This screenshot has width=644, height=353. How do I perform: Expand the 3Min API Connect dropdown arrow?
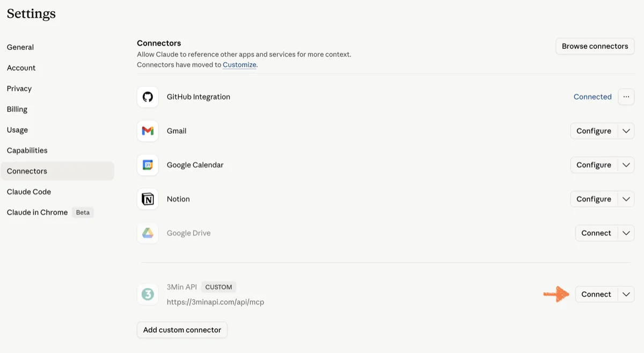coord(626,294)
